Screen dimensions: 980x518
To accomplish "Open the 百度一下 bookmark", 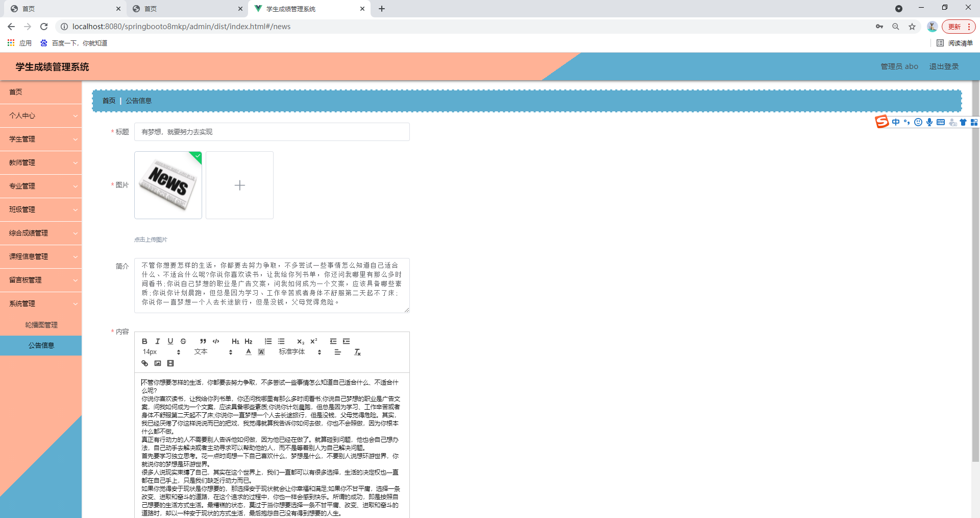I will [74, 43].
